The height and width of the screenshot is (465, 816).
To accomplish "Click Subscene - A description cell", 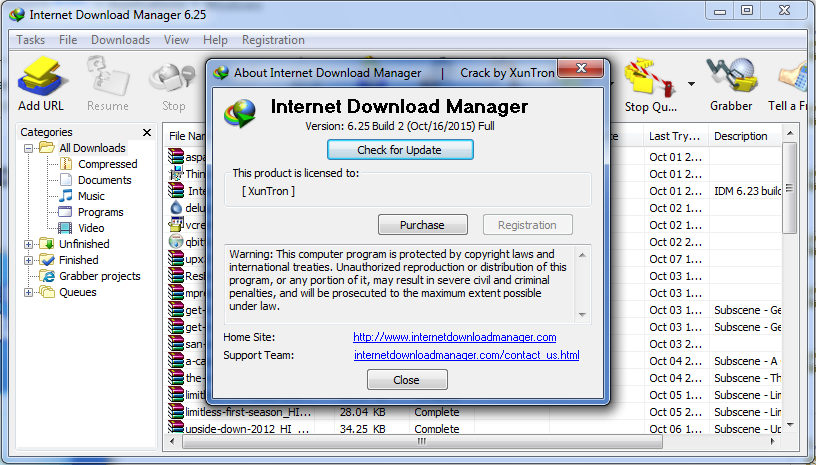I will point(747,361).
